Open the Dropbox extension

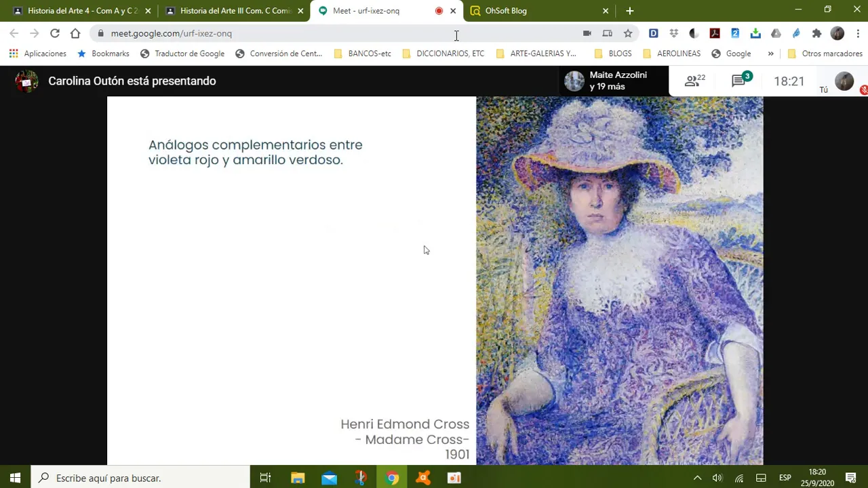673,33
